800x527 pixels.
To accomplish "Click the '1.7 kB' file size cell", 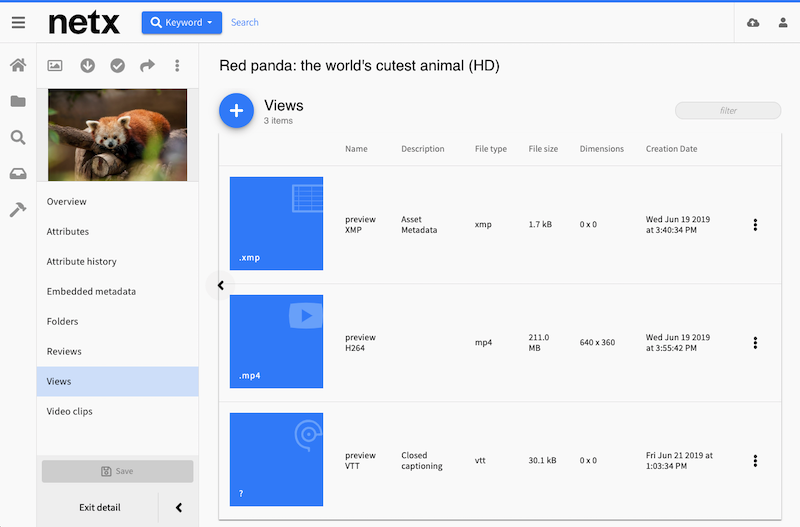I will [540, 224].
